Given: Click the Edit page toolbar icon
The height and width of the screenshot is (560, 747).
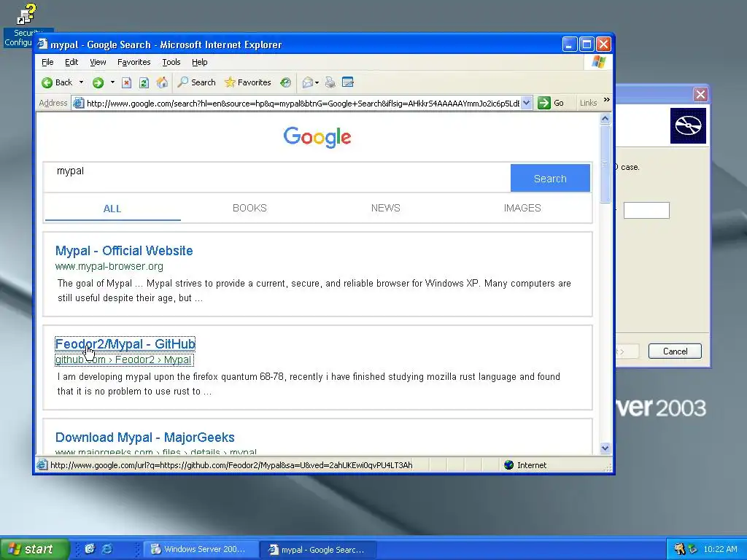Looking at the screenshot, I should coord(348,82).
